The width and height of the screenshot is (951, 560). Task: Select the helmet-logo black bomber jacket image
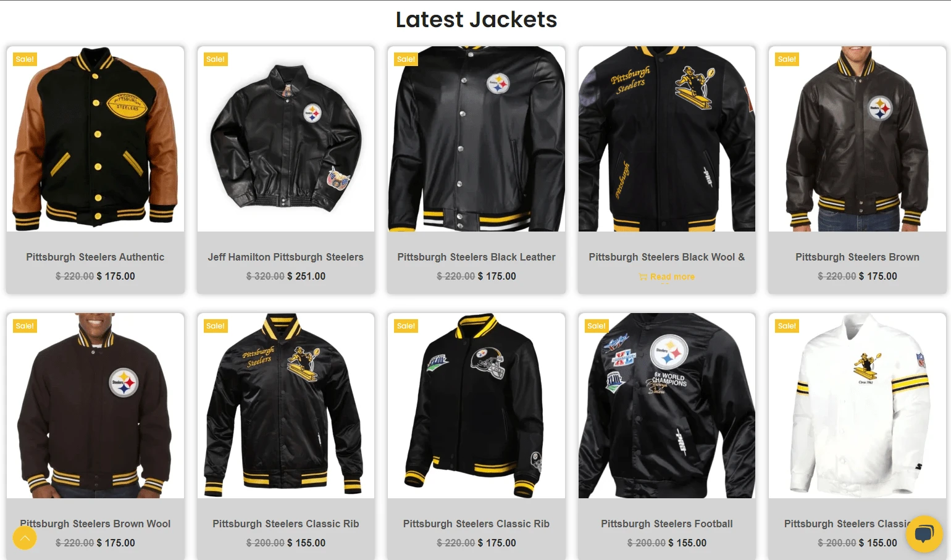476,406
